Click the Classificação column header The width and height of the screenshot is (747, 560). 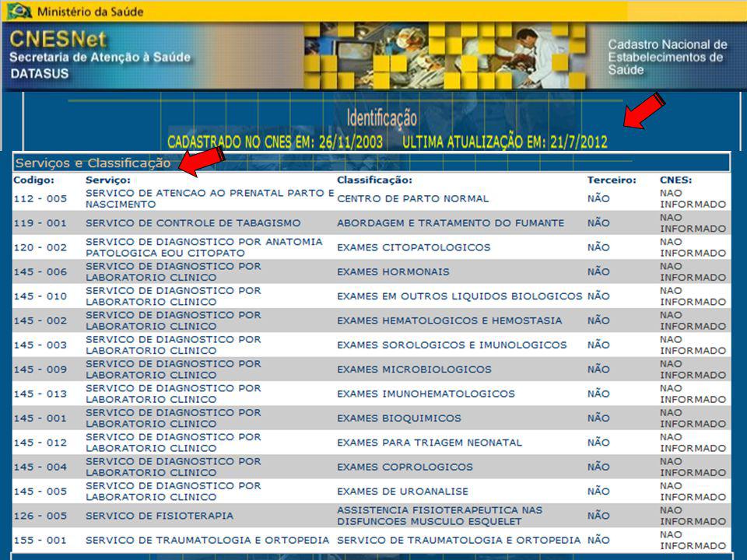tap(374, 180)
